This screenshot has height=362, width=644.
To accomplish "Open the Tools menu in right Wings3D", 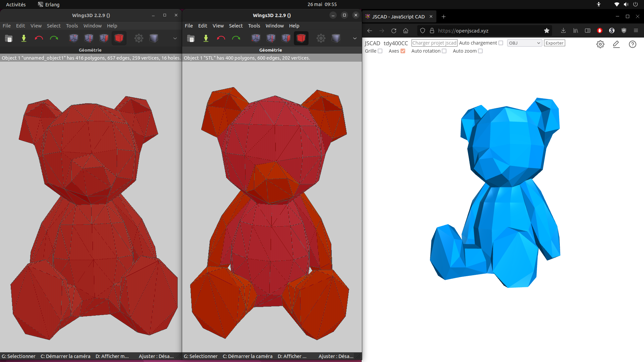I will pos(254,26).
